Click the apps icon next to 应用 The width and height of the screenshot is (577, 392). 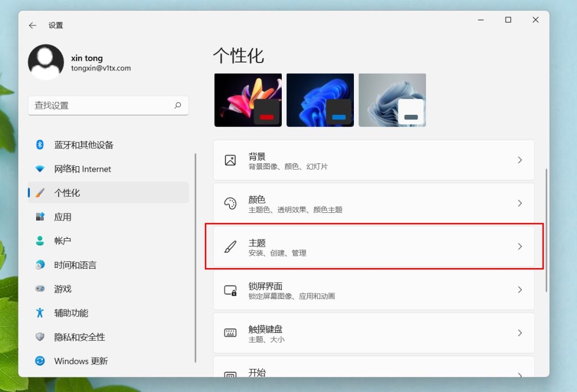[x=40, y=217]
